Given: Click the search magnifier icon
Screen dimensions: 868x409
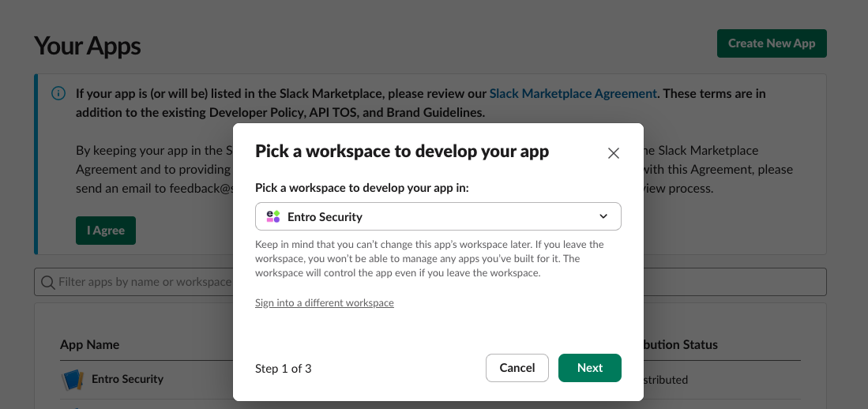Looking at the screenshot, I should pyautogui.click(x=48, y=282).
